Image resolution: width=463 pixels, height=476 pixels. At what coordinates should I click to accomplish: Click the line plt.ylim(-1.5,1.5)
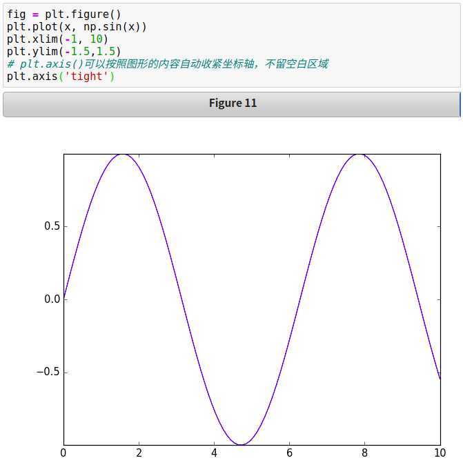pyautogui.click(x=63, y=52)
